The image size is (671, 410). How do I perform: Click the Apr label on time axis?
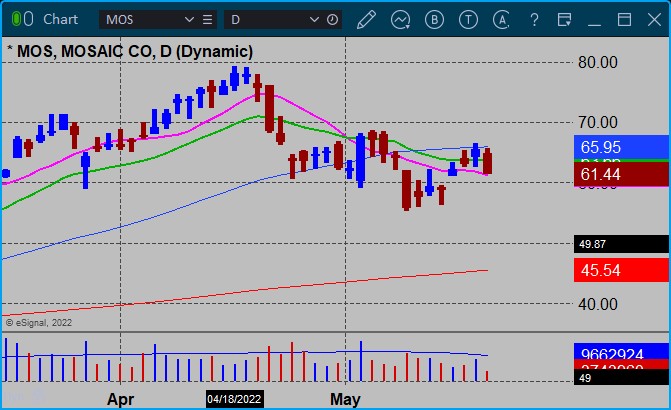120,399
